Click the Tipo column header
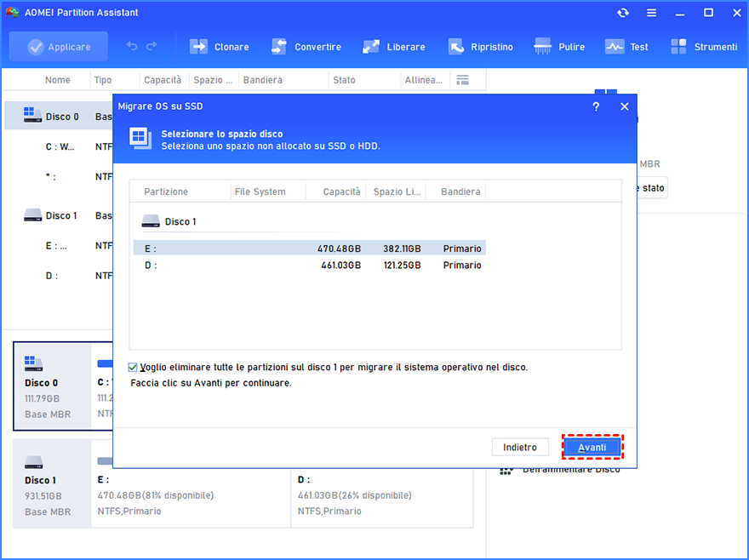The image size is (749, 560). [x=103, y=80]
